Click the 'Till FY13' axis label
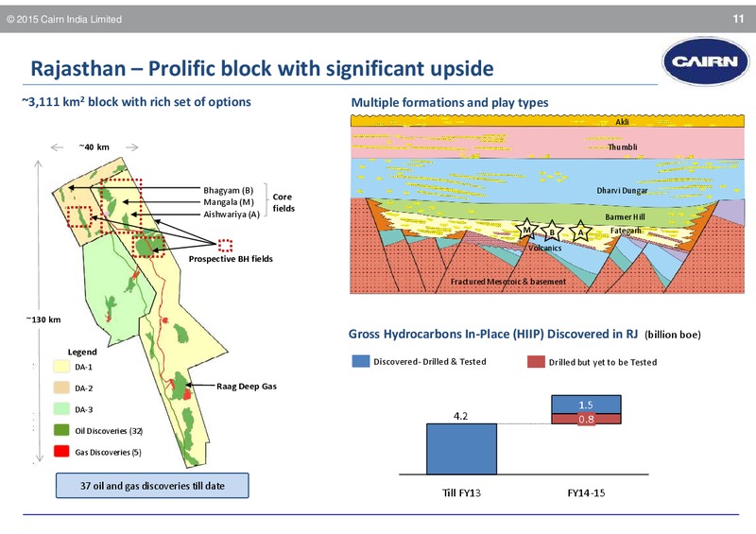Viewport: 756px width, 534px height. point(461,493)
